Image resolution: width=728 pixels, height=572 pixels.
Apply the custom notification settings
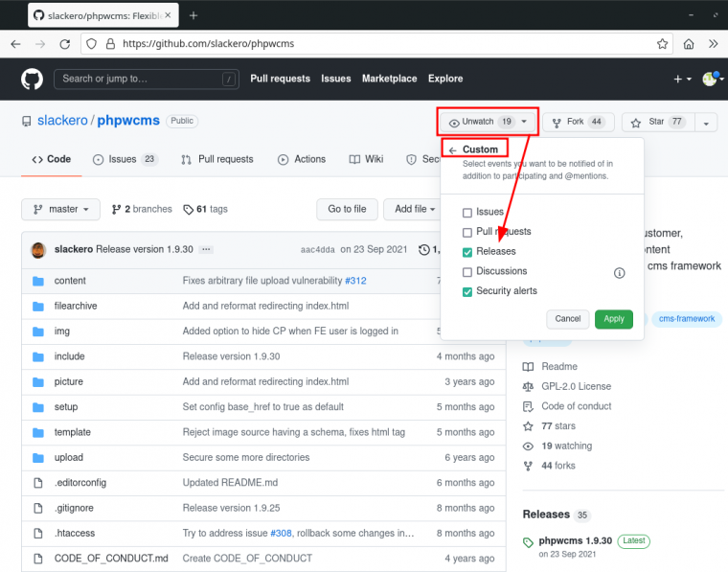tap(614, 319)
